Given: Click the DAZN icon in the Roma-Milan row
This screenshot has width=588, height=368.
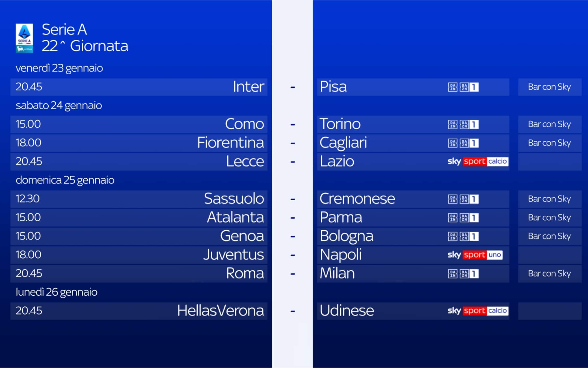Looking at the screenshot, I should 452,274.
